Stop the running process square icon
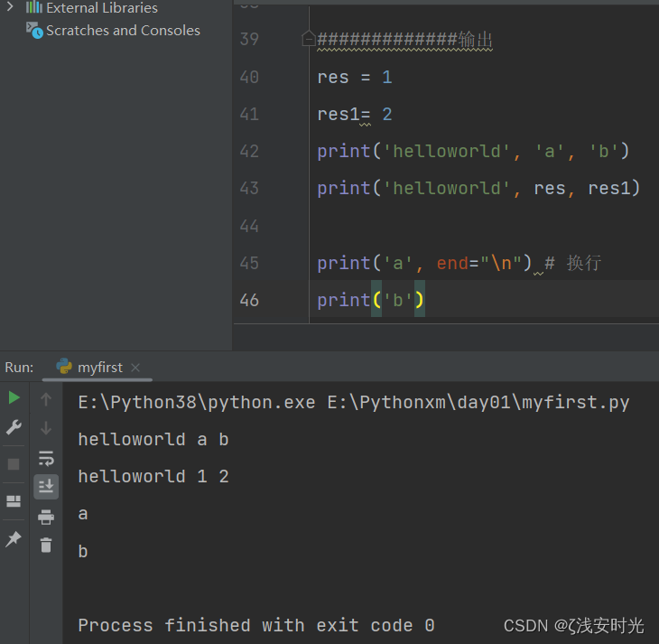The image size is (659, 644). (14, 464)
